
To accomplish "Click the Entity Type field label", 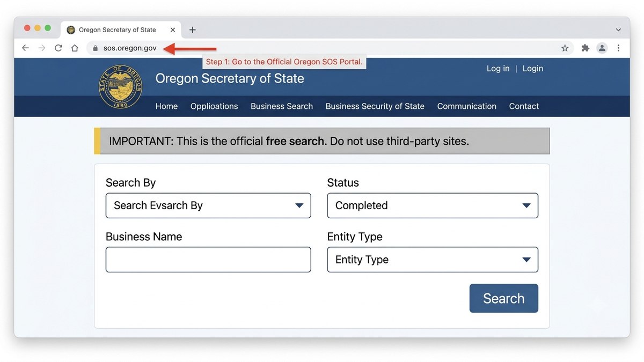I will [355, 237].
